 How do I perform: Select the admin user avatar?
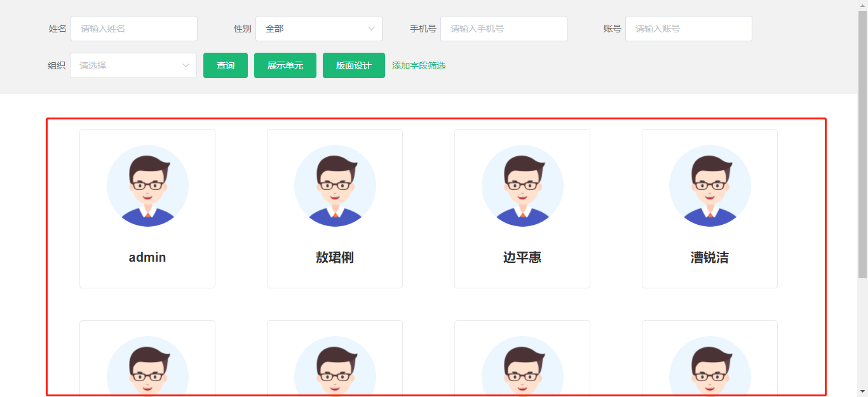147,186
